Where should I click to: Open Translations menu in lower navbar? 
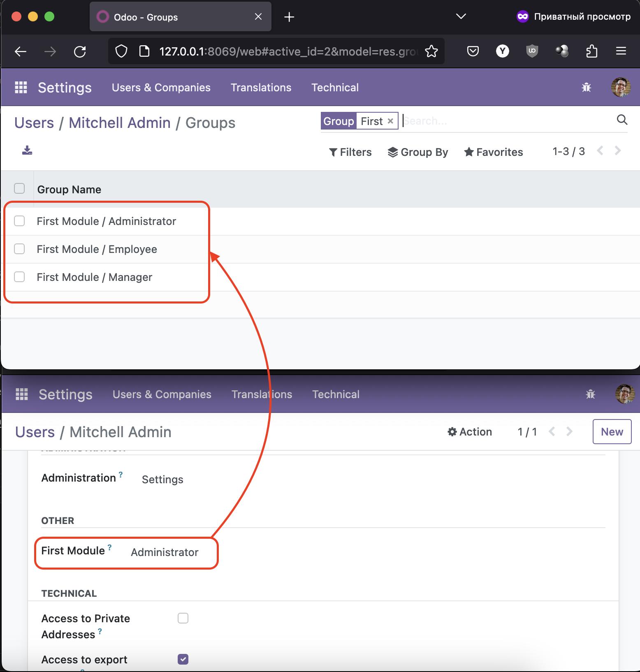(262, 394)
